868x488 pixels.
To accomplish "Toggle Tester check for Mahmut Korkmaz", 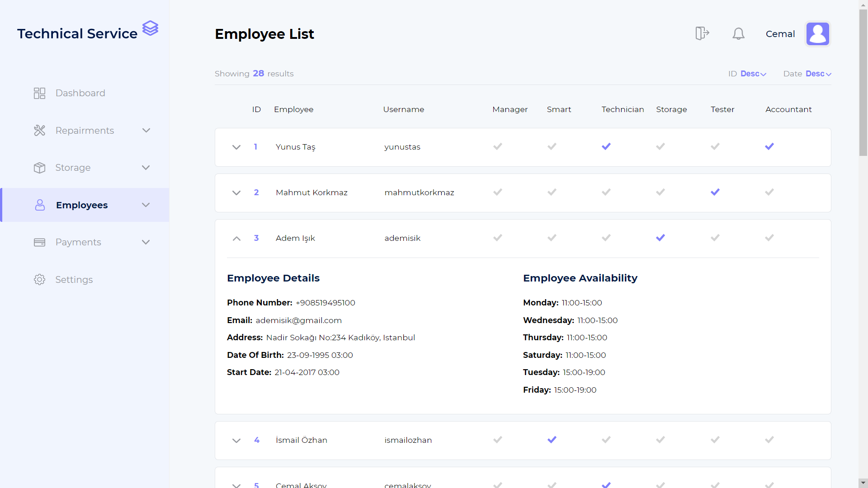I will pos(715,192).
